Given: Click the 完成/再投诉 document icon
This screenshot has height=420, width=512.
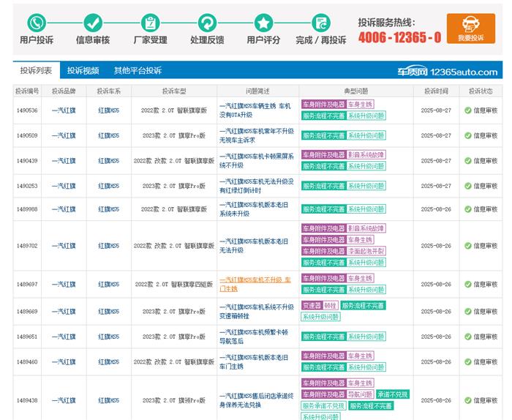Looking at the screenshot, I should point(320,23).
